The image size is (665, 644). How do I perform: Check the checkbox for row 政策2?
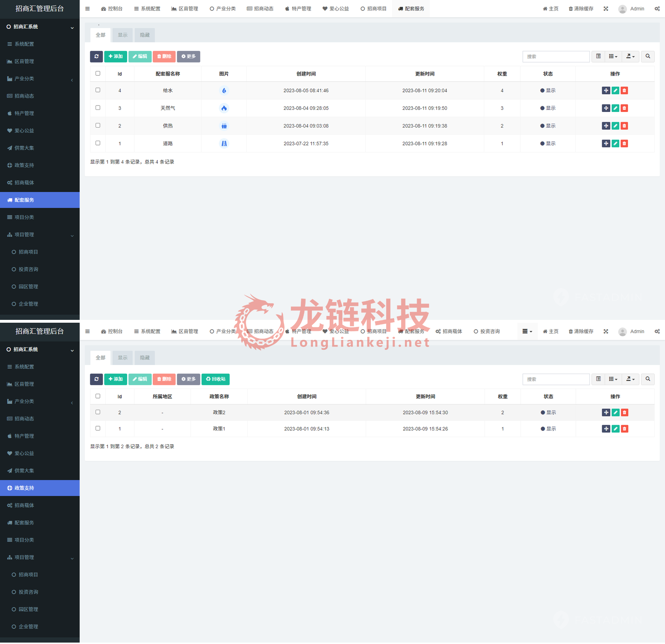98,412
